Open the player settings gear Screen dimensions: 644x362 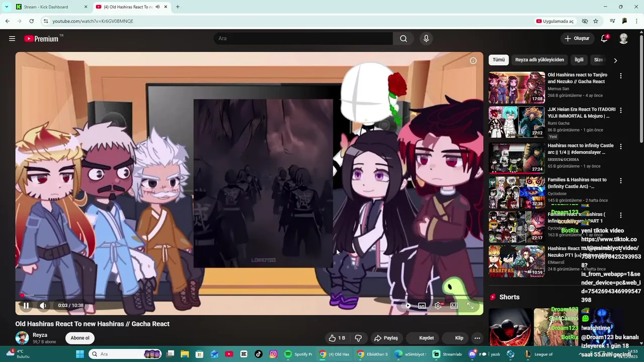click(438, 305)
